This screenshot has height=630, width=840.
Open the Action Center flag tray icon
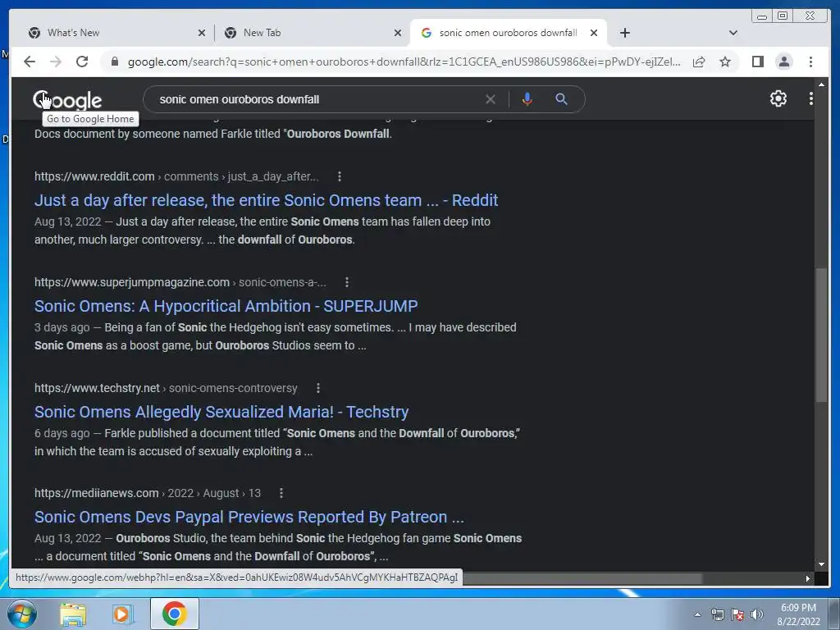pyautogui.click(x=737, y=614)
